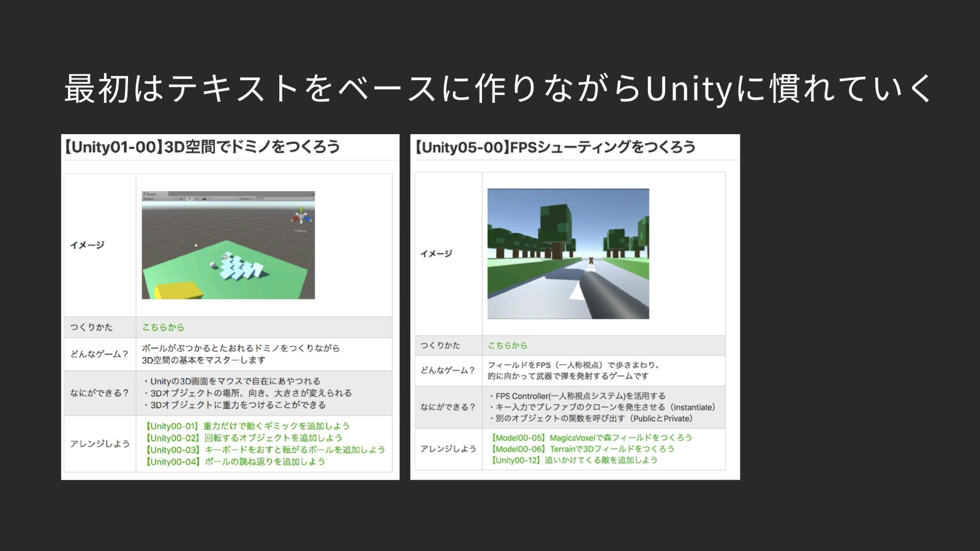Viewport: 980px width, 551px height.
Task: Click the Scene tab in Unity screenshot
Action: pos(149,194)
